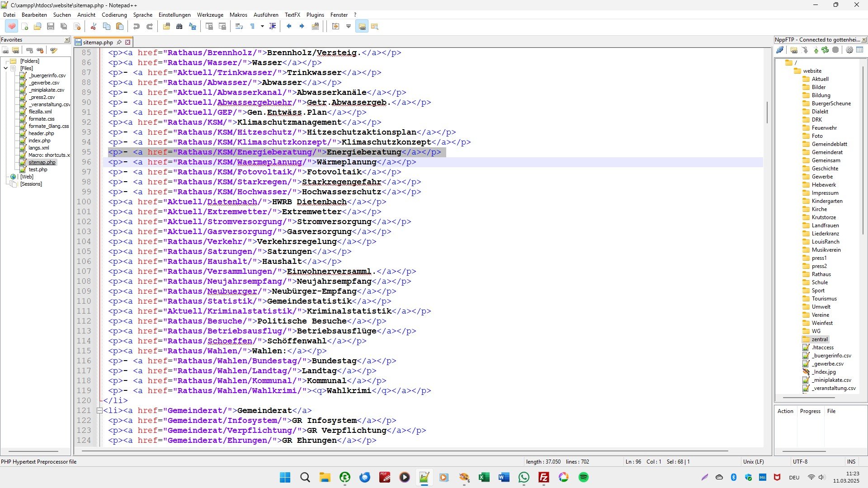Open FileZilla from the Windows taskbar
This screenshot has width=868, height=488.
click(x=544, y=478)
